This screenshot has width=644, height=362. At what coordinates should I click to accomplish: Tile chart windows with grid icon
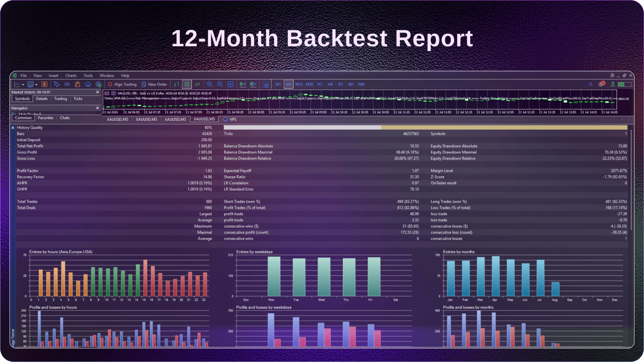click(231, 84)
